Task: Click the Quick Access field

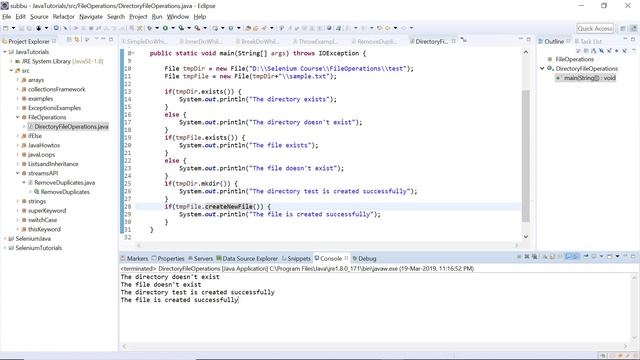Action: [x=595, y=28]
